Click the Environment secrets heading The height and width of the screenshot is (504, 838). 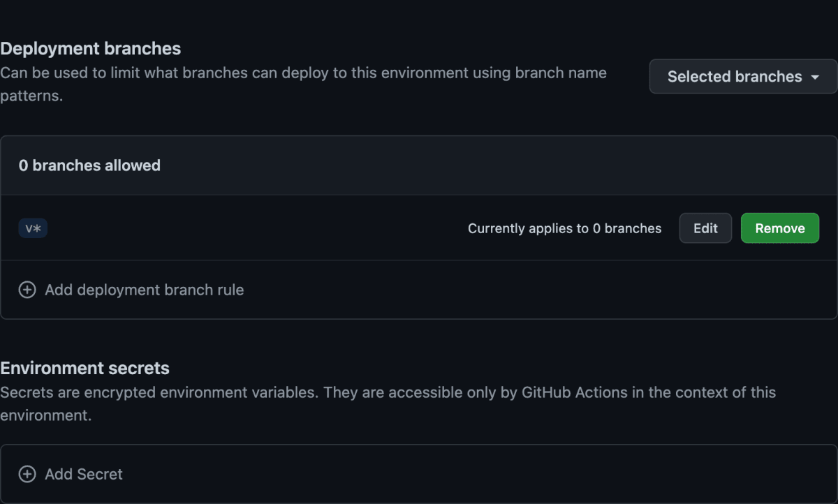pyautogui.click(x=85, y=368)
